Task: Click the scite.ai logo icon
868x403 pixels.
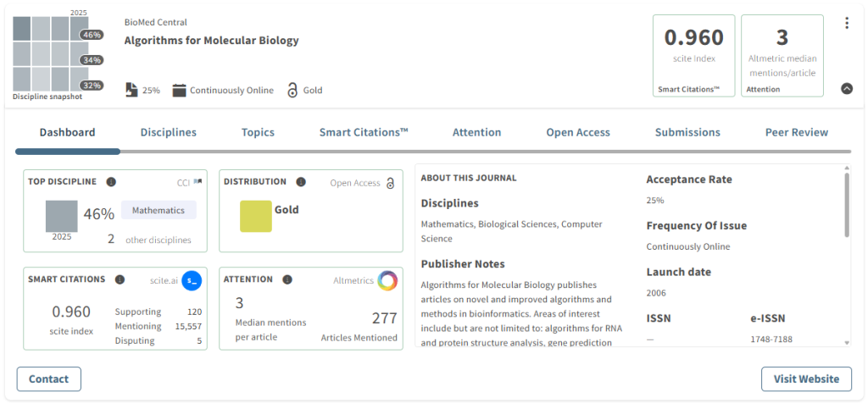Action: coord(192,281)
